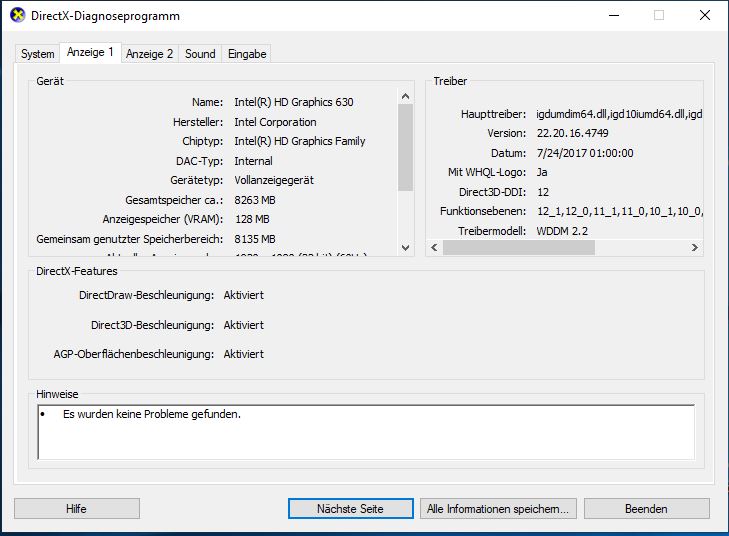729x536 pixels.
Task: Click the Beenden button
Action: coord(646,509)
